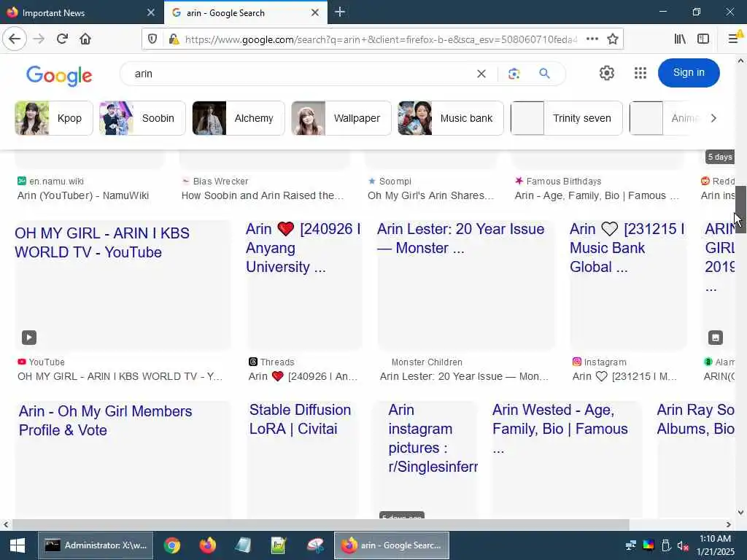Open Arin Wested Age Family Bio image
Viewport: 747px width, 560px height.
click(x=567, y=459)
